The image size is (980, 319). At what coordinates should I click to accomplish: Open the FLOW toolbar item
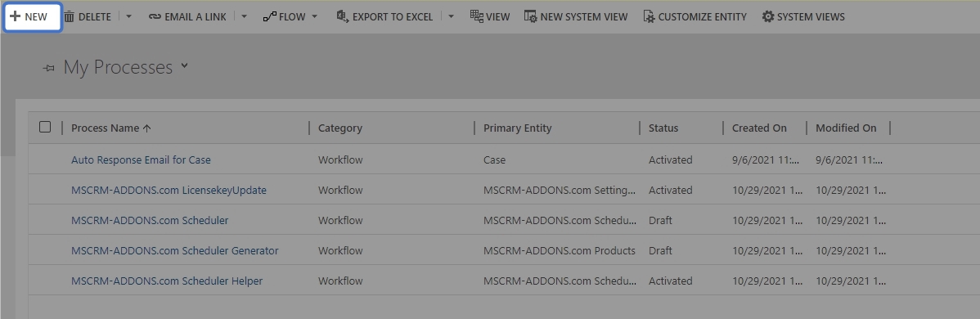[290, 17]
